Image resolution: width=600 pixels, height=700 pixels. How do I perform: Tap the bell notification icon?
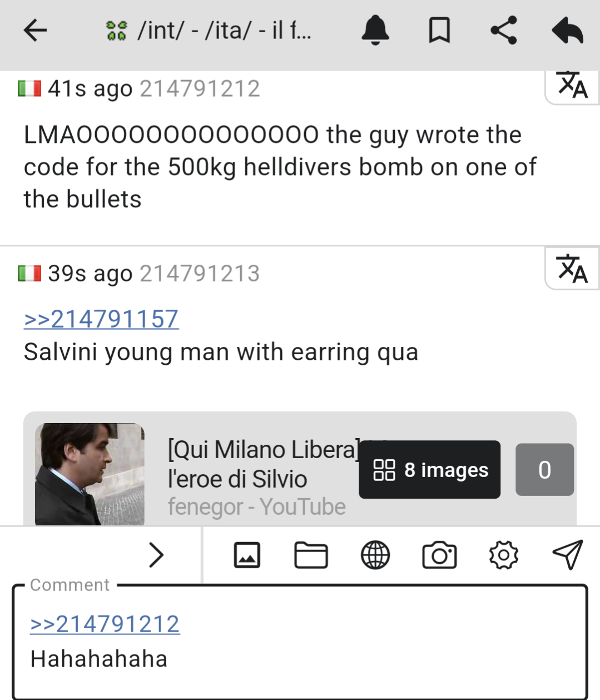(x=375, y=30)
